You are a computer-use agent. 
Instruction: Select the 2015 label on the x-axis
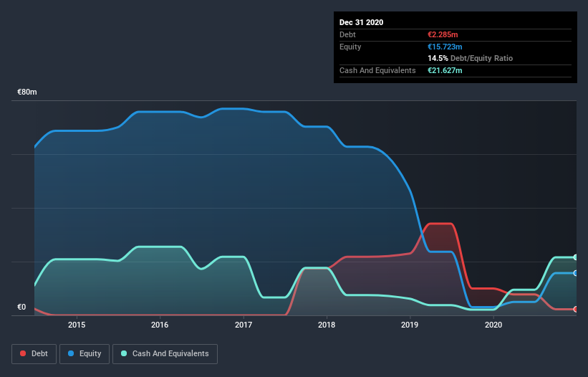[77, 325]
